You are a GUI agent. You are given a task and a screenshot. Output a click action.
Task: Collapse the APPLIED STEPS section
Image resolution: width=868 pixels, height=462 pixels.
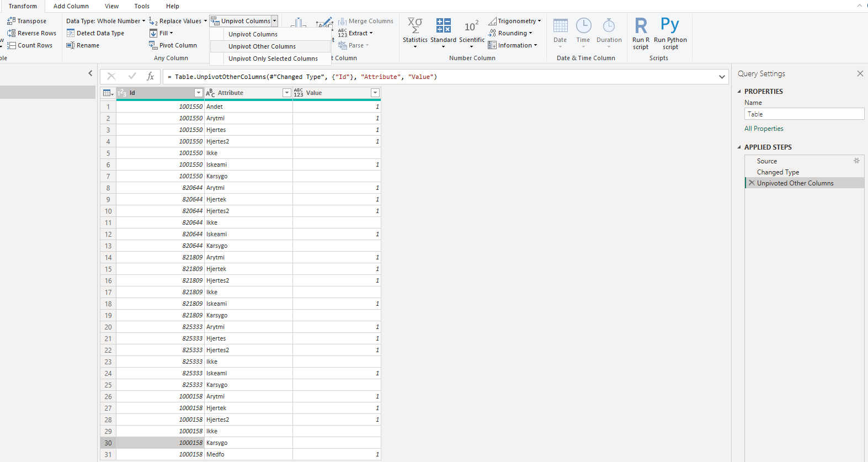tap(739, 147)
